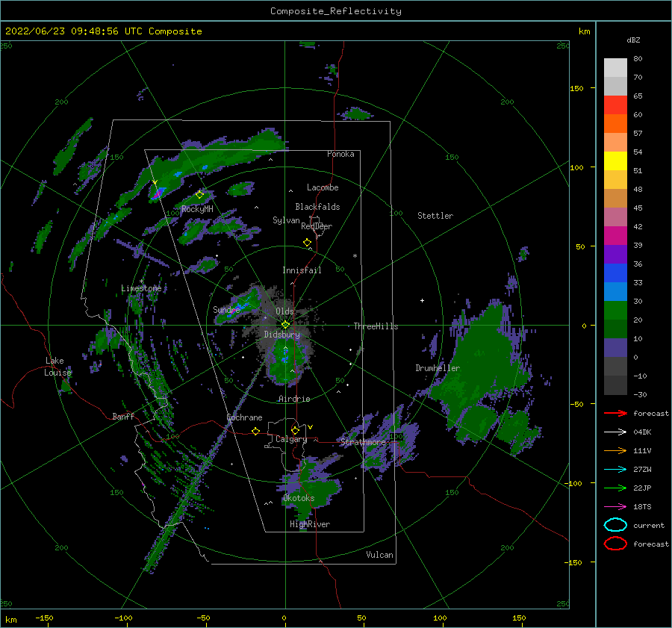
Task: Click the red forecast arrow in legend
Action: pyautogui.click(x=615, y=413)
